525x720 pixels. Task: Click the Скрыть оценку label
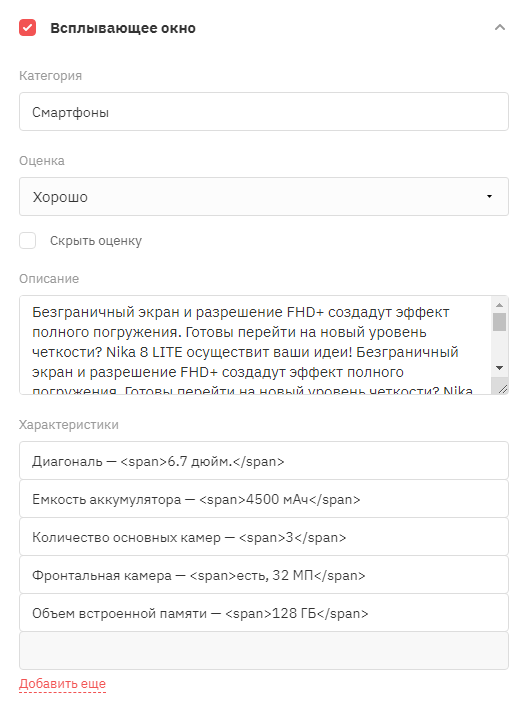tap(96, 241)
